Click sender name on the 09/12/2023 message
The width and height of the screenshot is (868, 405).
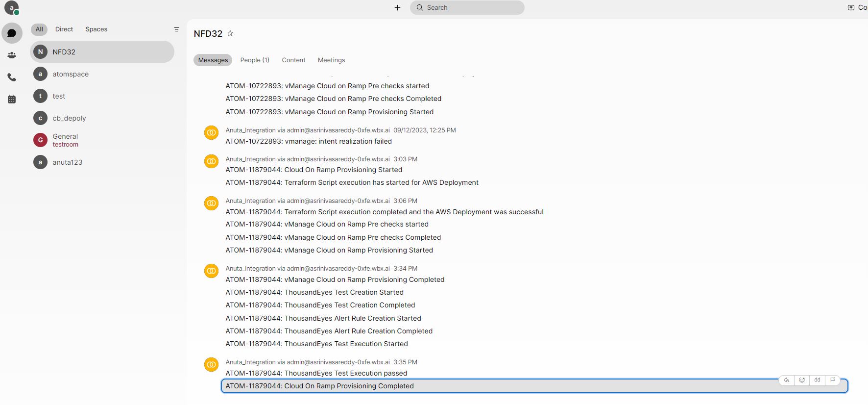point(308,130)
